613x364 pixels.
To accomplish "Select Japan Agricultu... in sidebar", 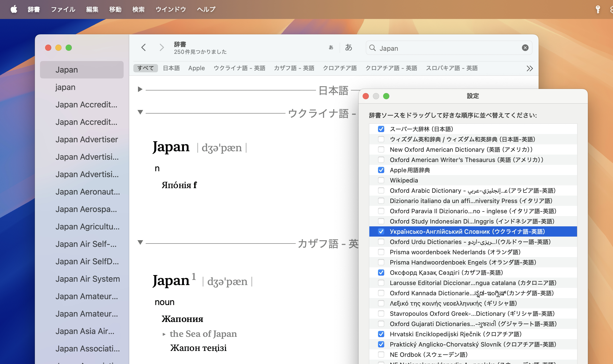I will coord(82,227).
